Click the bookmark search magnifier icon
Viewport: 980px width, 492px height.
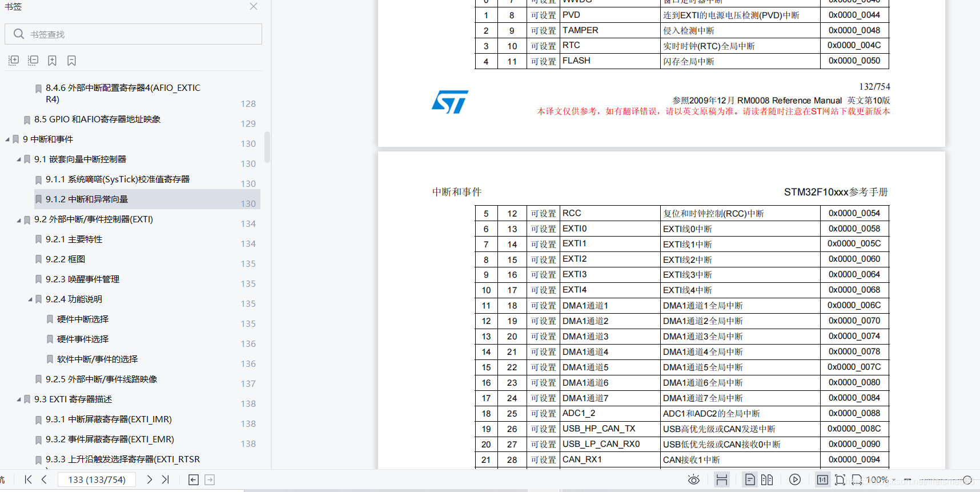(x=19, y=34)
